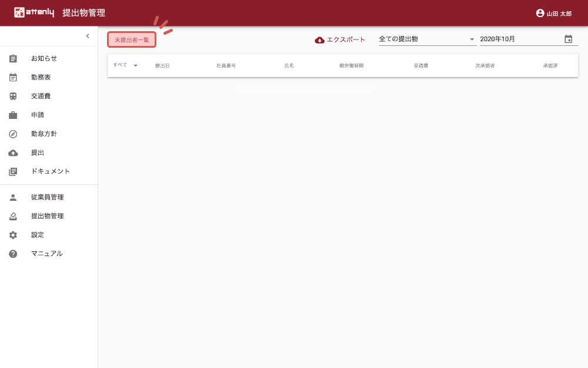Open the 全ての提出物 dropdown
This screenshot has width=588, height=368.
click(427, 39)
